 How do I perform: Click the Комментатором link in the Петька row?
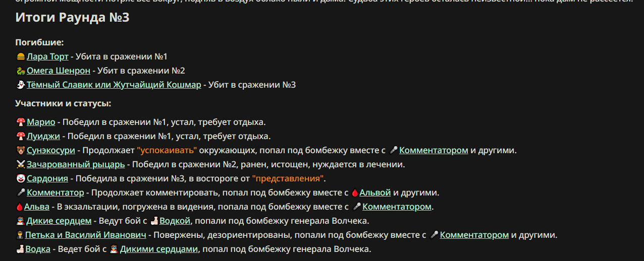474,235
